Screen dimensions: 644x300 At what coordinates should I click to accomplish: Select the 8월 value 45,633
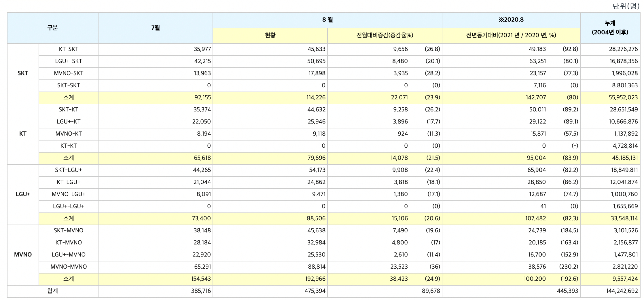[x=317, y=49]
